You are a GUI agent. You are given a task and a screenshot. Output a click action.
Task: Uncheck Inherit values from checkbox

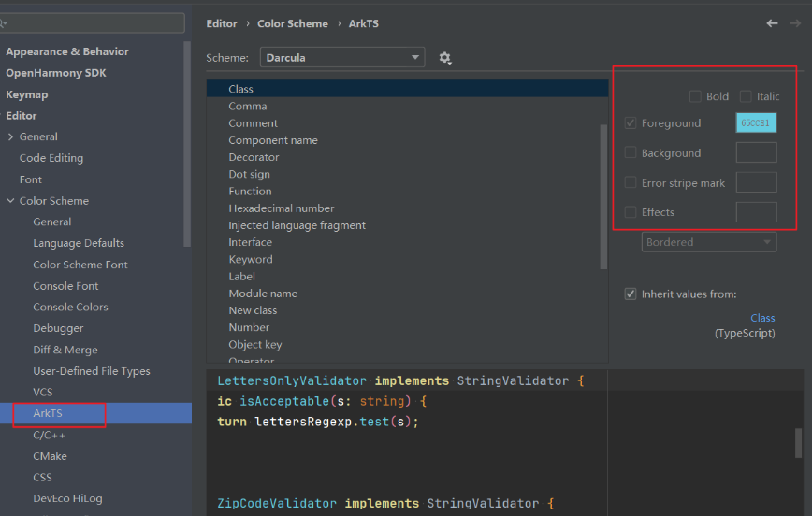click(631, 294)
